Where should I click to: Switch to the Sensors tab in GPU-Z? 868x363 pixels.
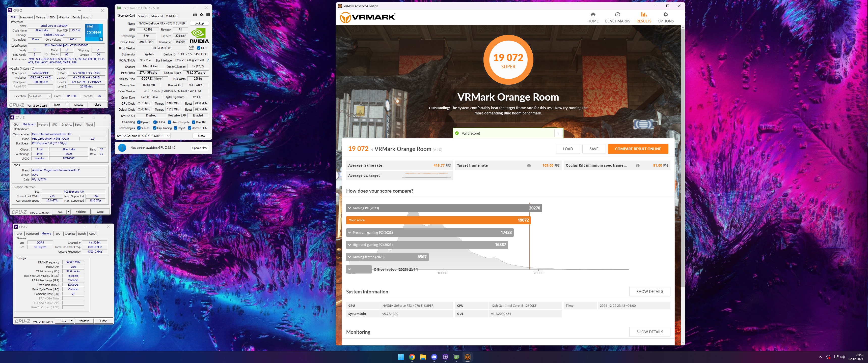click(x=143, y=16)
